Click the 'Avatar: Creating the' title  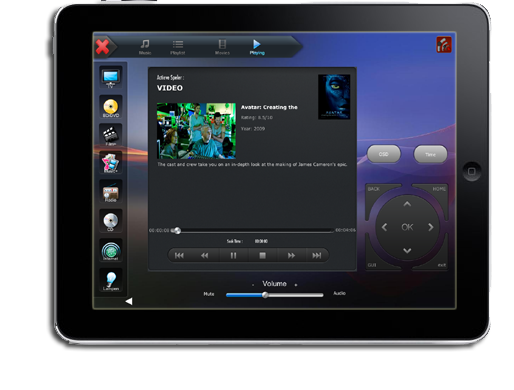click(x=269, y=107)
